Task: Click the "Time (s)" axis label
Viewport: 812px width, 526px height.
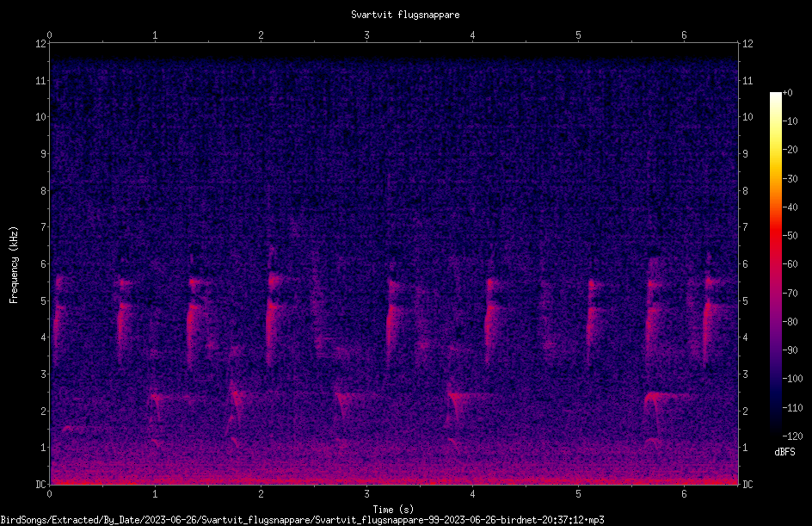Action: pyautogui.click(x=393, y=510)
